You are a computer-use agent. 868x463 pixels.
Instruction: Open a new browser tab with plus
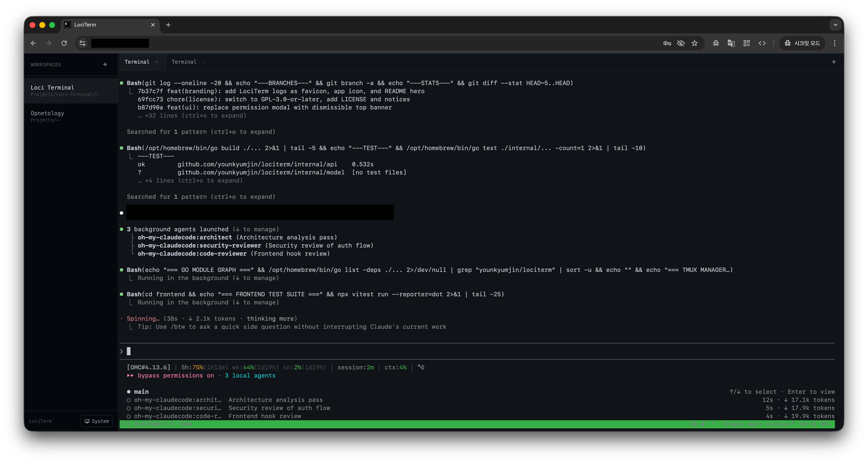(168, 25)
